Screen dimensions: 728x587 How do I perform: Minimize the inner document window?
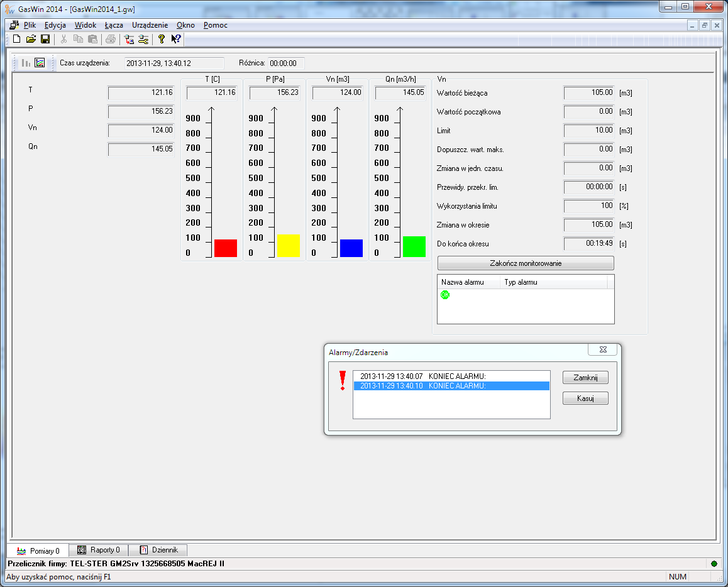click(x=692, y=26)
